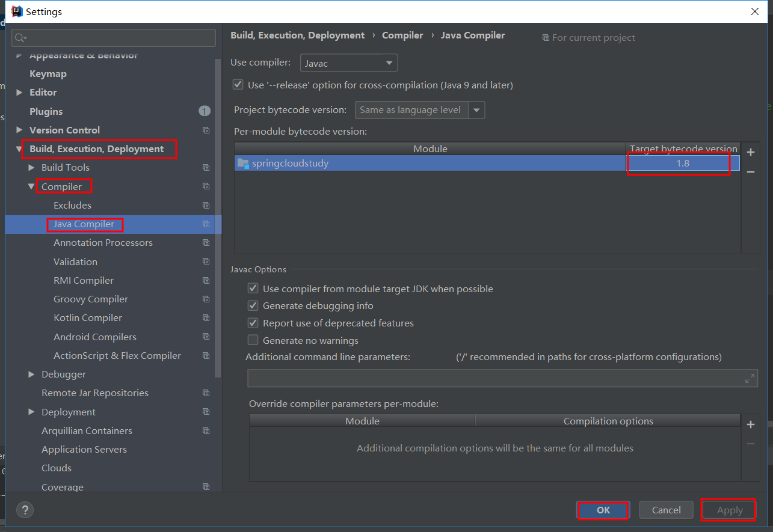Image resolution: width=773 pixels, height=532 pixels.
Task: Click the project-level icon beside Remote Jar Repositories
Action: click(x=206, y=393)
